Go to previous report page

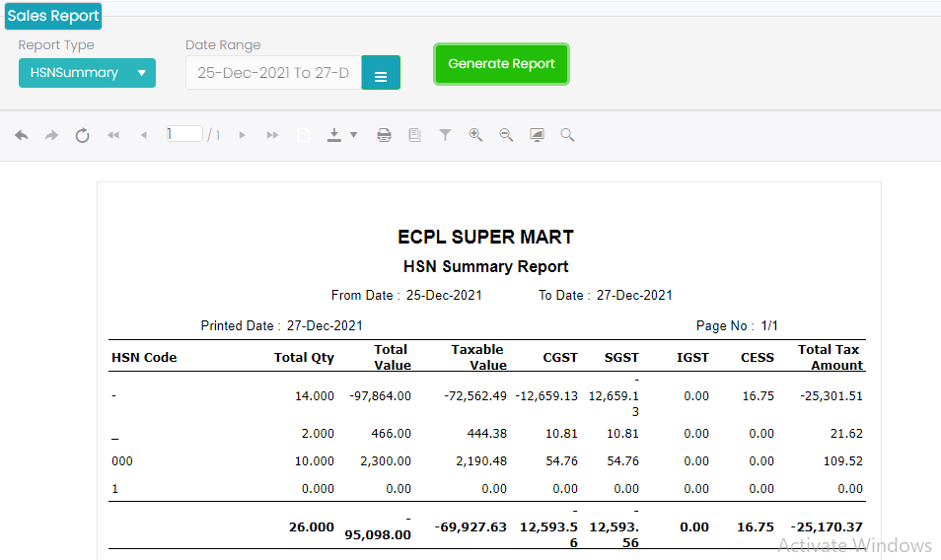click(x=144, y=135)
